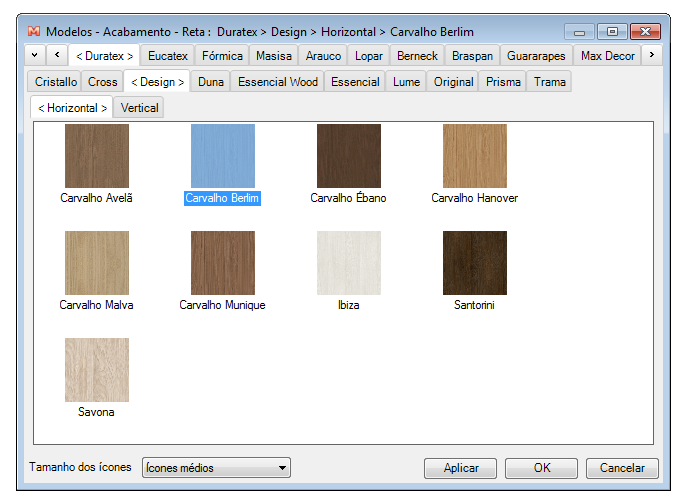The image size is (697, 497).
Task: Open the Fórmica brand tab
Action: point(222,56)
